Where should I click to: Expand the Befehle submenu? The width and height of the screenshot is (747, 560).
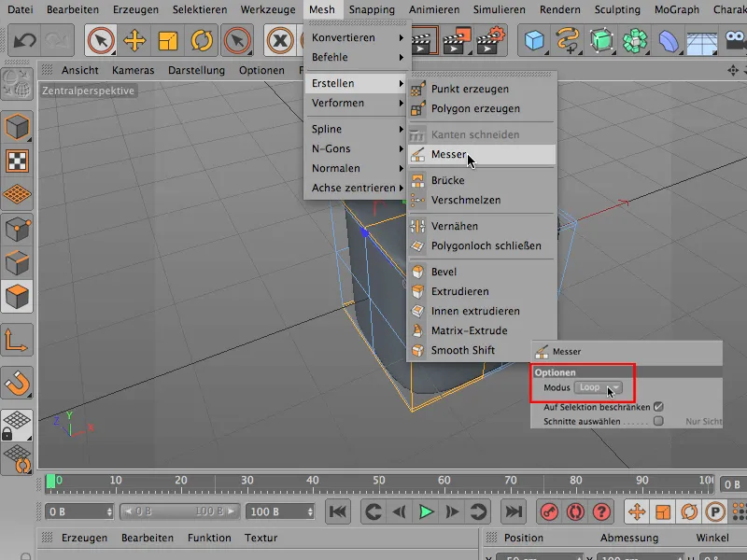coord(358,57)
